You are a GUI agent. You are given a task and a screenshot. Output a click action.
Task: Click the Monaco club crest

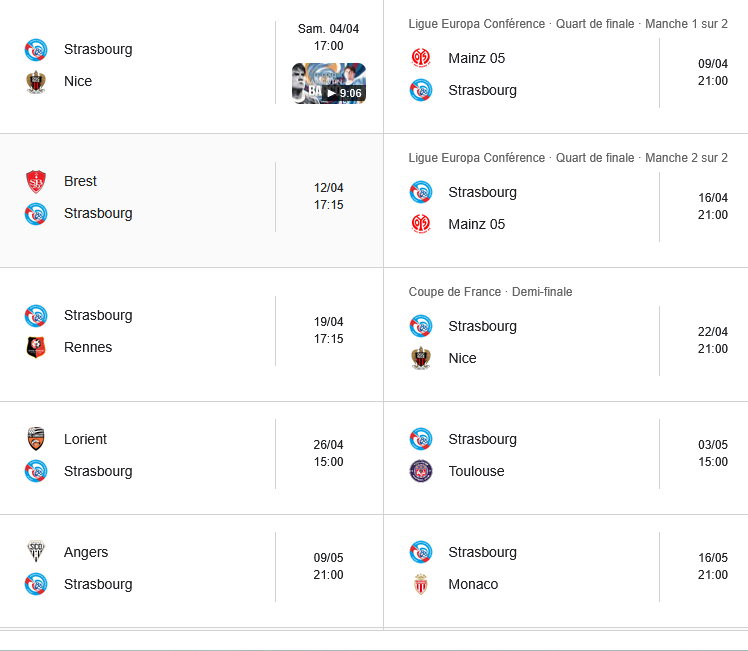421,584
